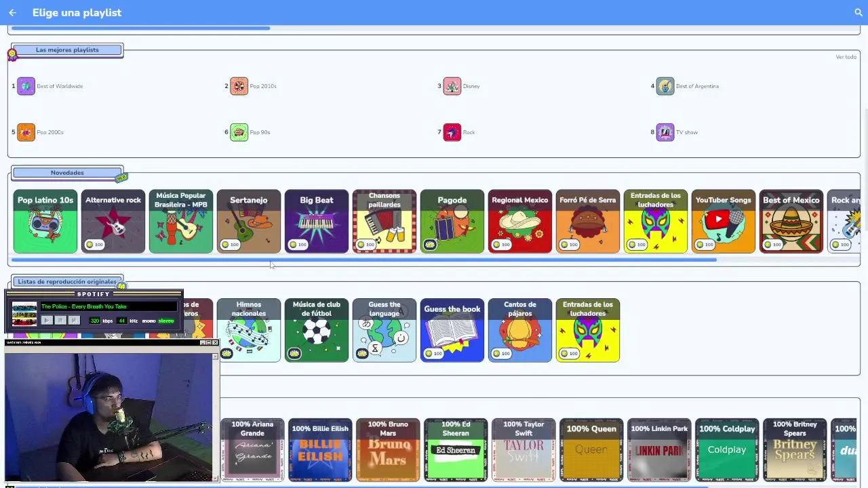The image size is (868, 488).
Task: Open the Big Beat playlist card
Action: click(x=317, y=221)
